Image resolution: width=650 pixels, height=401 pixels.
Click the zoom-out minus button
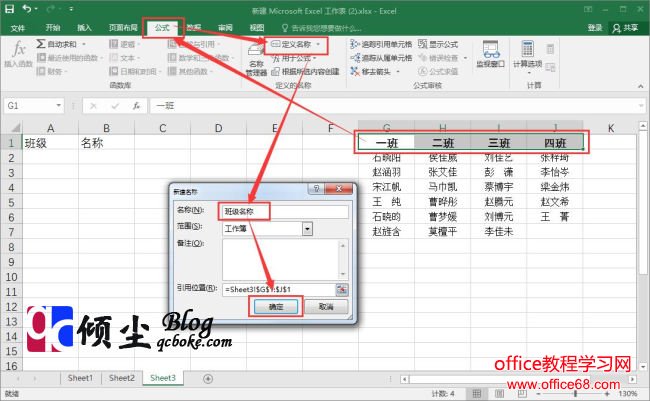click(538, 394)
